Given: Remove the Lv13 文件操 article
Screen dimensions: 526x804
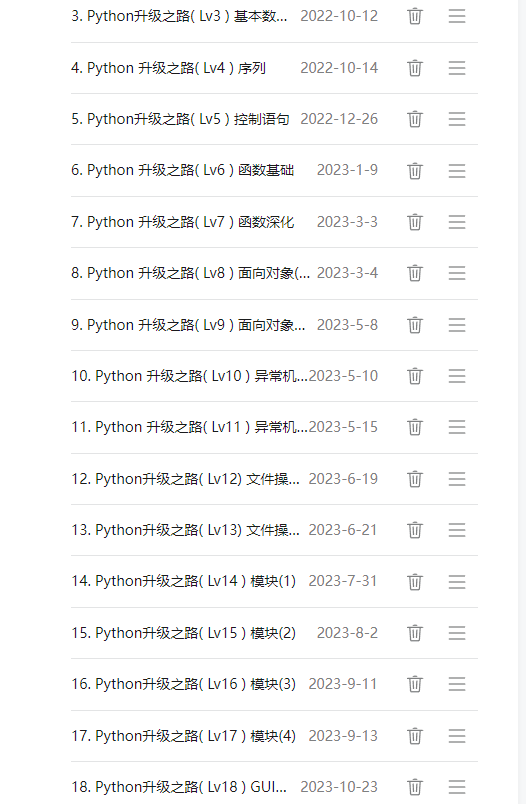Looking at the screenshot, I should click(415, 530).
